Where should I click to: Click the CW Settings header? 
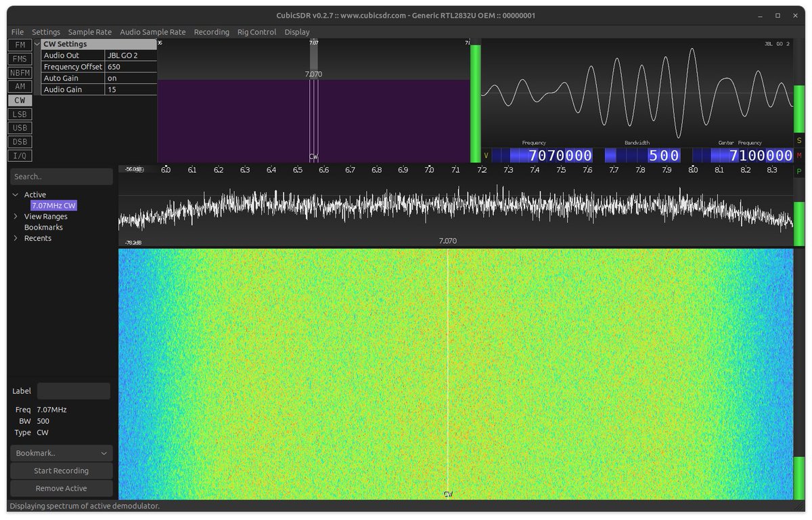pyautogui.click(x=99, y=44)
